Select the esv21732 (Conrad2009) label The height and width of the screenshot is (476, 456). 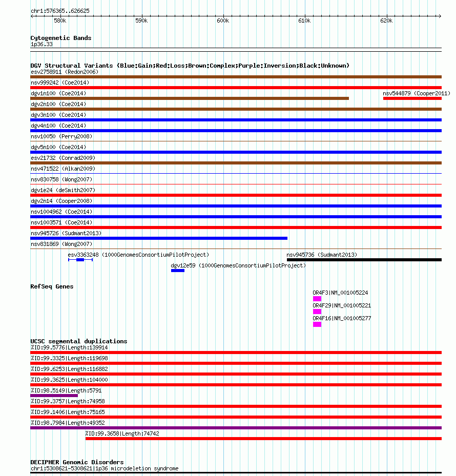point(63,158)
